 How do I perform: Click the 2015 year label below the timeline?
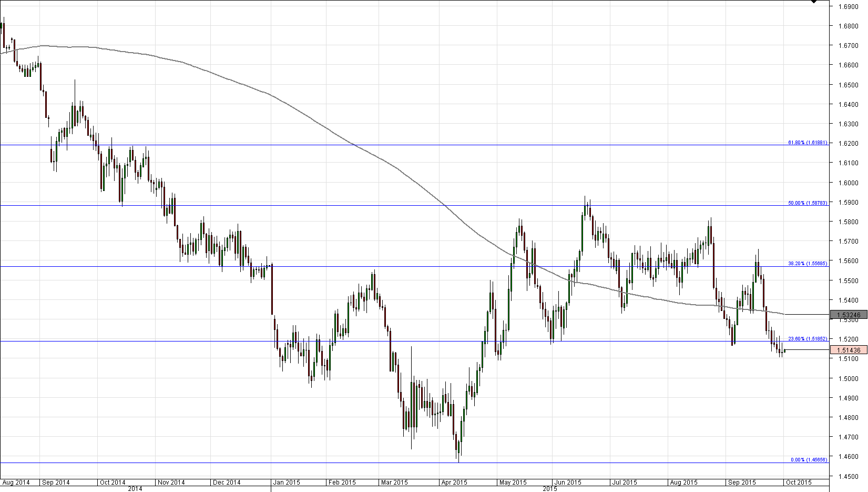pos(550,489)
